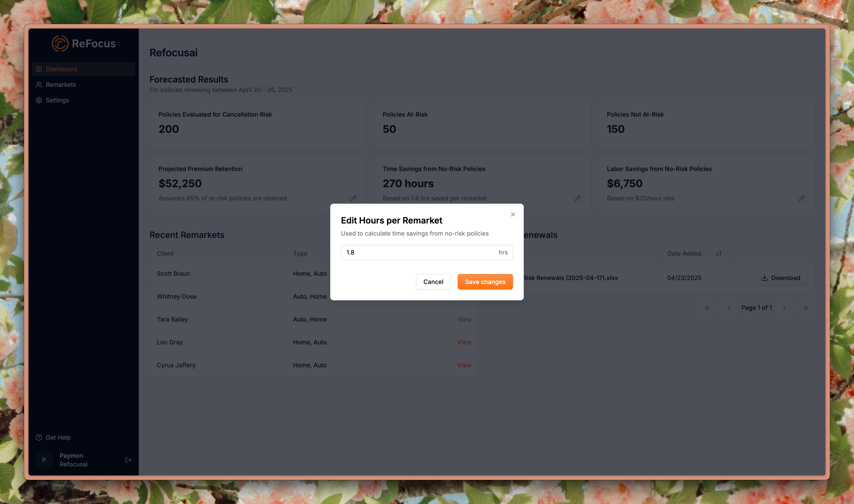Click the 270 hours time savings value

[x=408, y=184]
